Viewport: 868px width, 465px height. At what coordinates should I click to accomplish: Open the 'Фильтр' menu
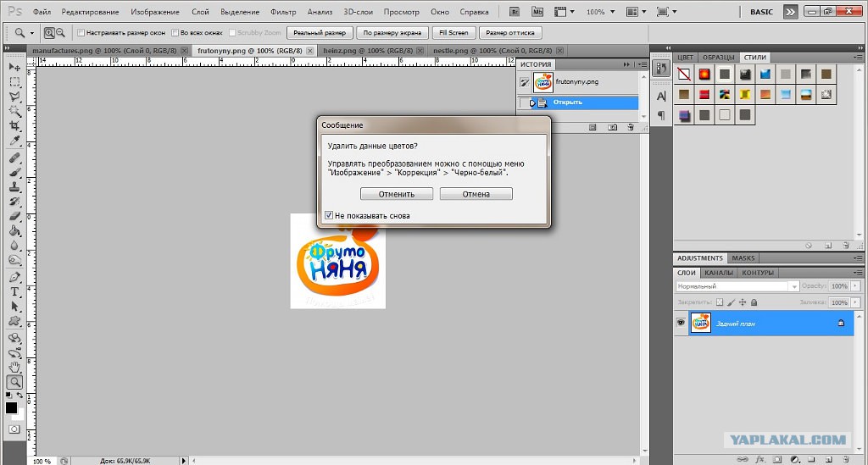[x=283, y=12]
